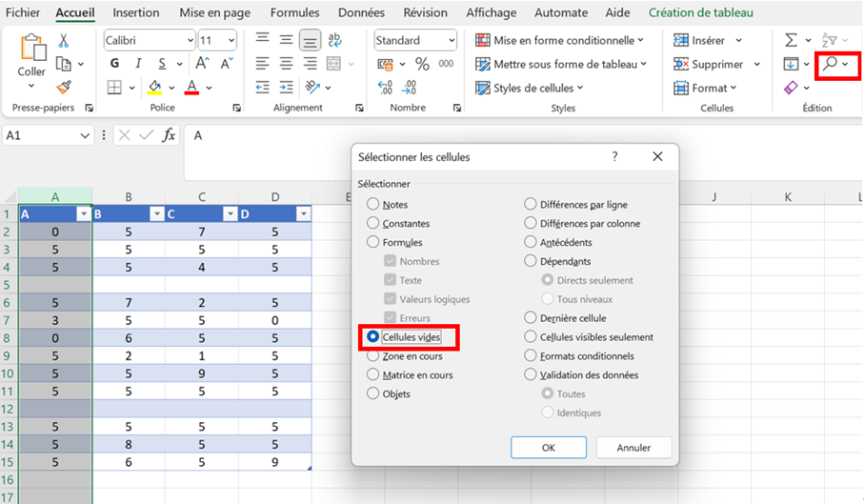Click the wrap text icon
Image resolution: width=864 pixels, height=504 pixels.
coord(334,40)
